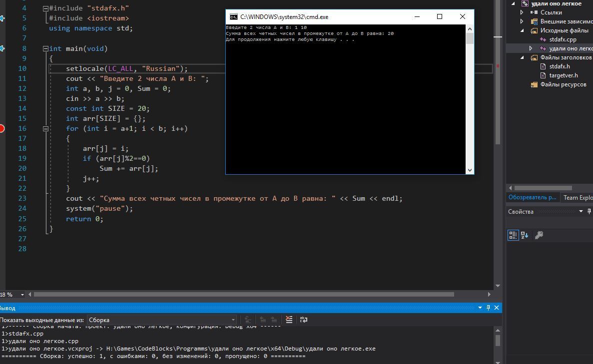Click the cmd.exe console window icon
The height and width of the screenshot is (364, 593).
(234, 16)
